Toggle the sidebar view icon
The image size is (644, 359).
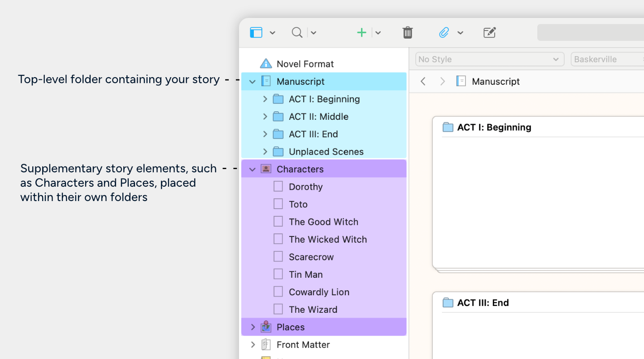point(256,32)
